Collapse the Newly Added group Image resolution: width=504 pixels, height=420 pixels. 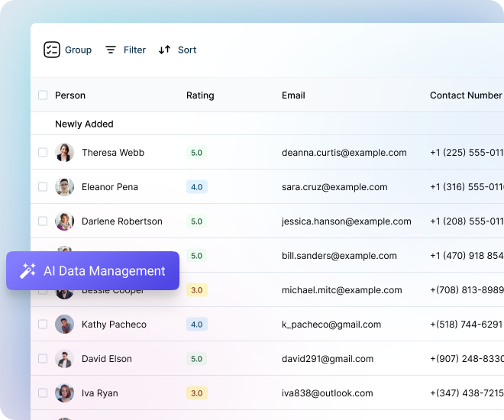coord(84,124)
